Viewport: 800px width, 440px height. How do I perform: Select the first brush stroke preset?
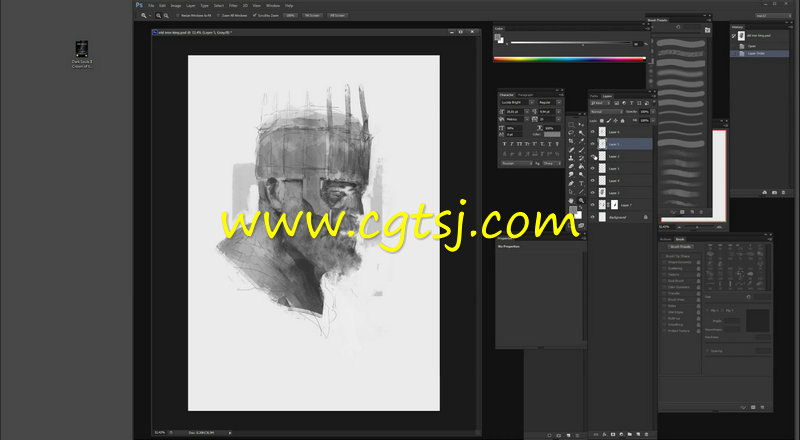pos(681,43)
